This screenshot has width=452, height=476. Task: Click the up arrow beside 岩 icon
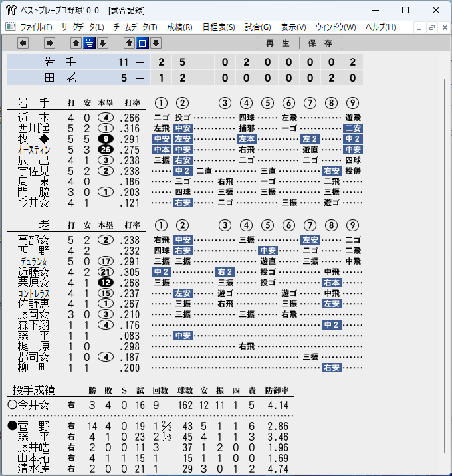(76, 43)
